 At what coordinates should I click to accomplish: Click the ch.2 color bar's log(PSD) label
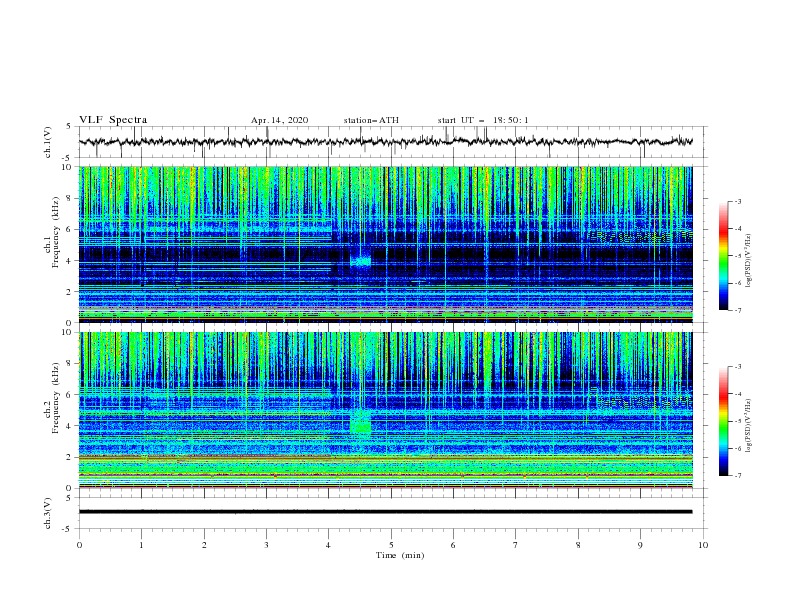click(x=749, y=427)
